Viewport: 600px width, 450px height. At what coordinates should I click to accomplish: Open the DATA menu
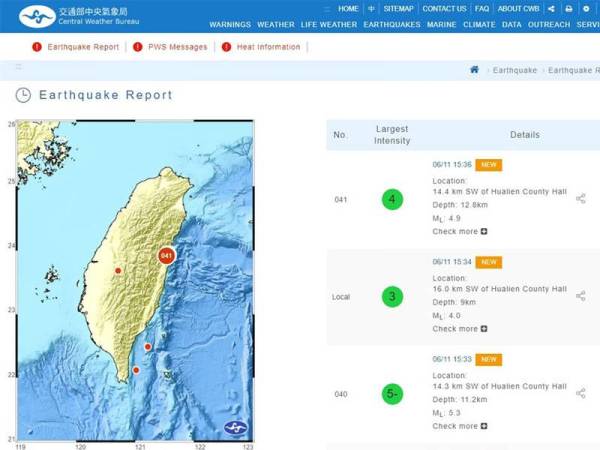[512, 24]
